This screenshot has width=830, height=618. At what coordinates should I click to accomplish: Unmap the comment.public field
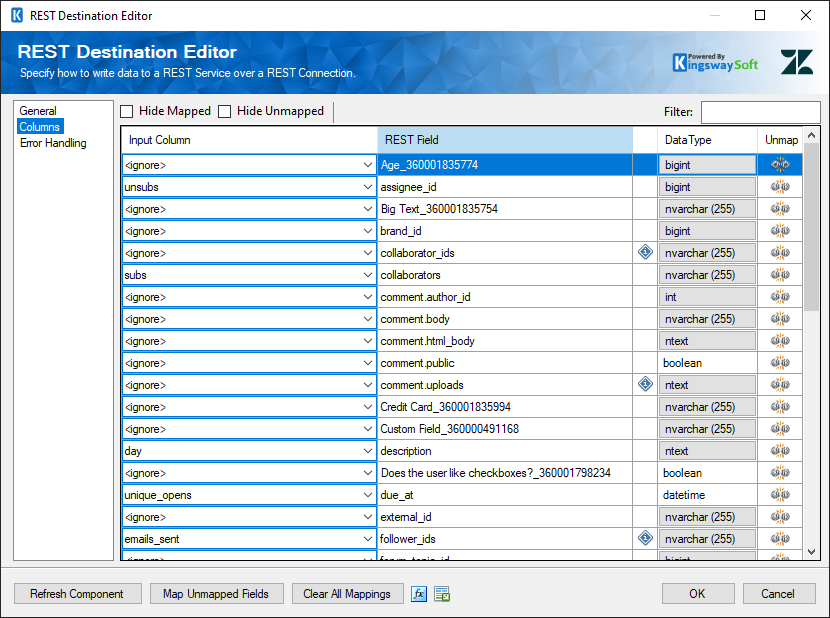[780, 363]
